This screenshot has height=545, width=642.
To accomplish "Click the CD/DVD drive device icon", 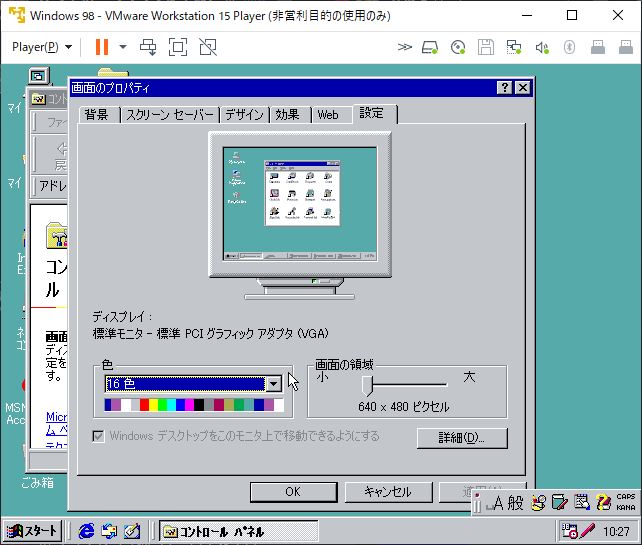I will tap(458, 47).
